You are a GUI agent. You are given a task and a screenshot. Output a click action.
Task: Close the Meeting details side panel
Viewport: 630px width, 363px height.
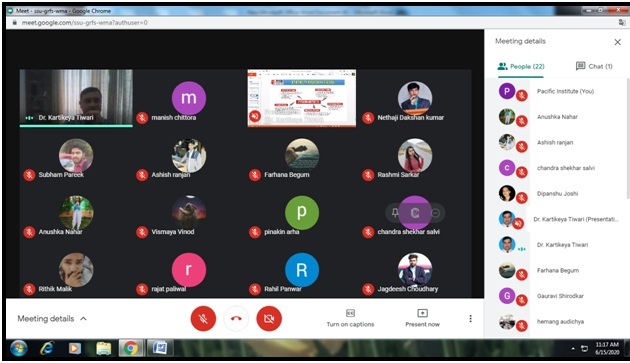click(x=618, y=42)
